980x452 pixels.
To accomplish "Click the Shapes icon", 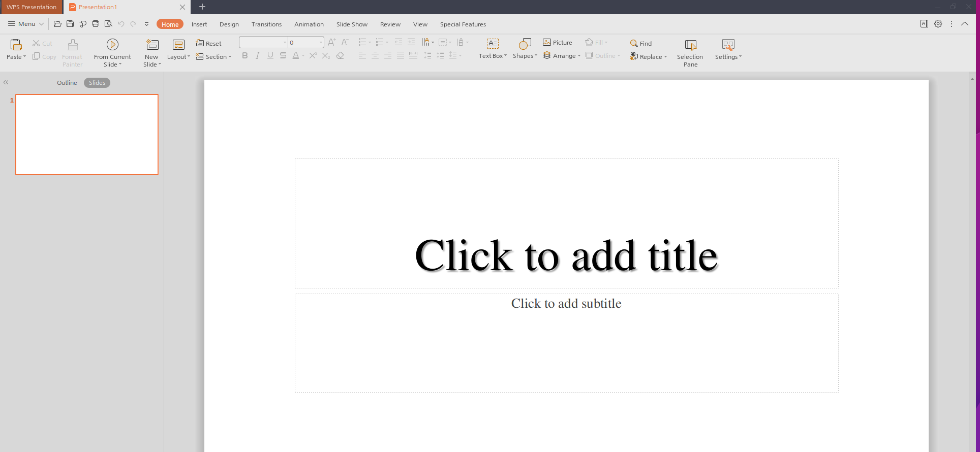I will coord(525,45).
